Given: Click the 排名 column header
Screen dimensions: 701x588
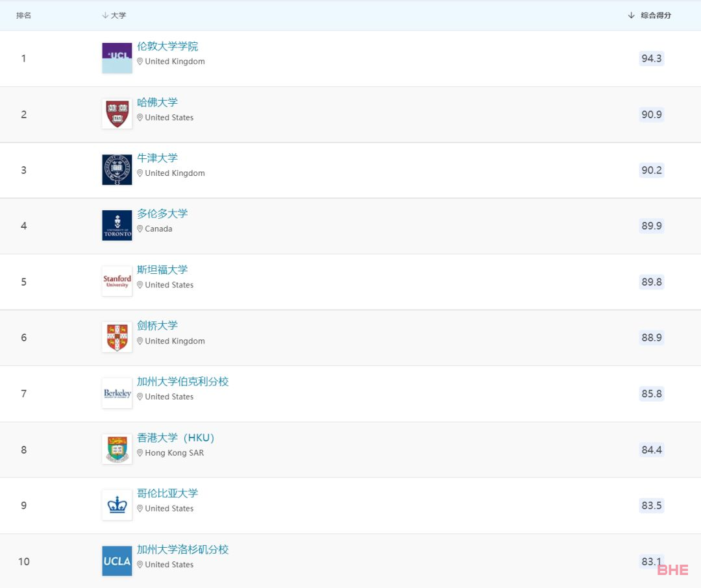Looking at the screenshot, I should pyautogui.click(x=24, y=16).
